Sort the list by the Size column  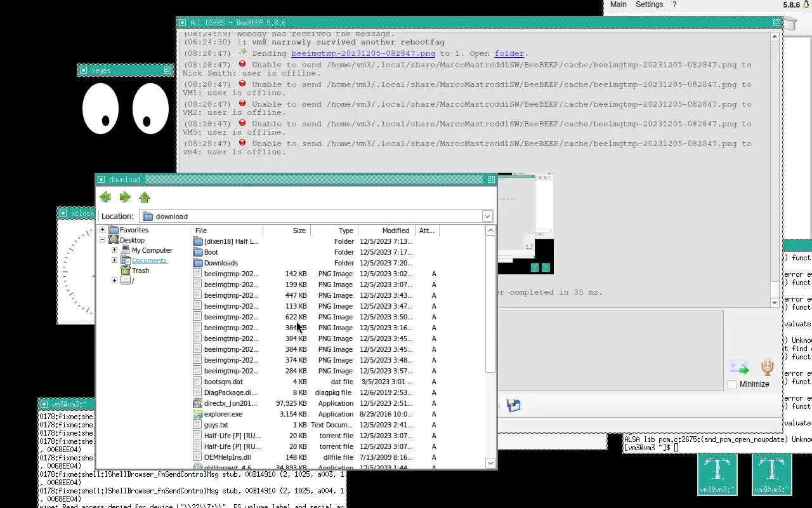coord(287,231)
